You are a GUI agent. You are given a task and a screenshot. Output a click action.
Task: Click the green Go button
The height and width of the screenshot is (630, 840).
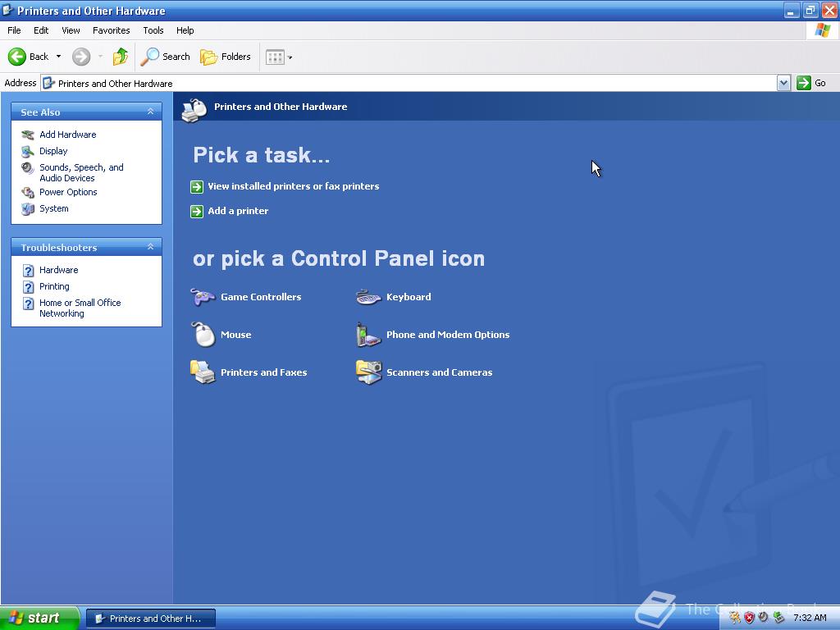(x=811, y=83)
